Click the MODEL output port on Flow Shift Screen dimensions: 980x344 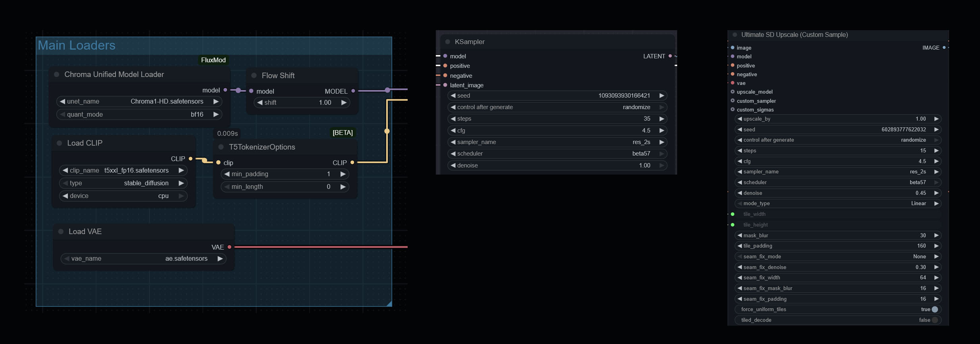tap(353, 91)
